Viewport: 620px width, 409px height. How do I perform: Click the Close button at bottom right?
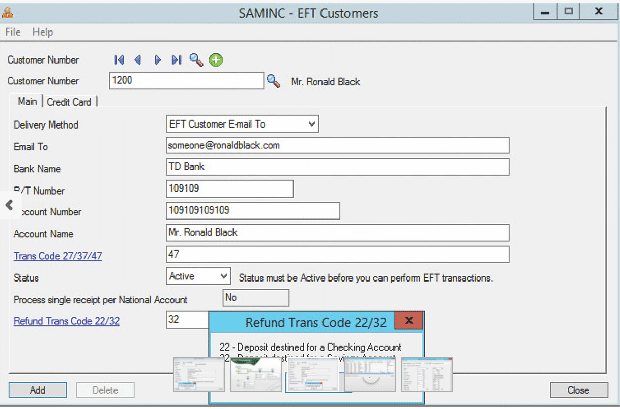[578, 390]
